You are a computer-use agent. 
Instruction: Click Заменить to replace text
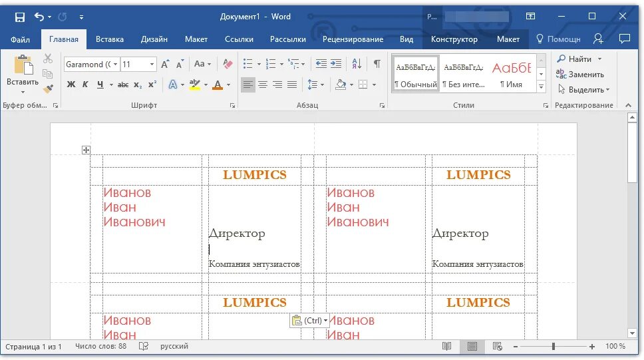point(580,75)
